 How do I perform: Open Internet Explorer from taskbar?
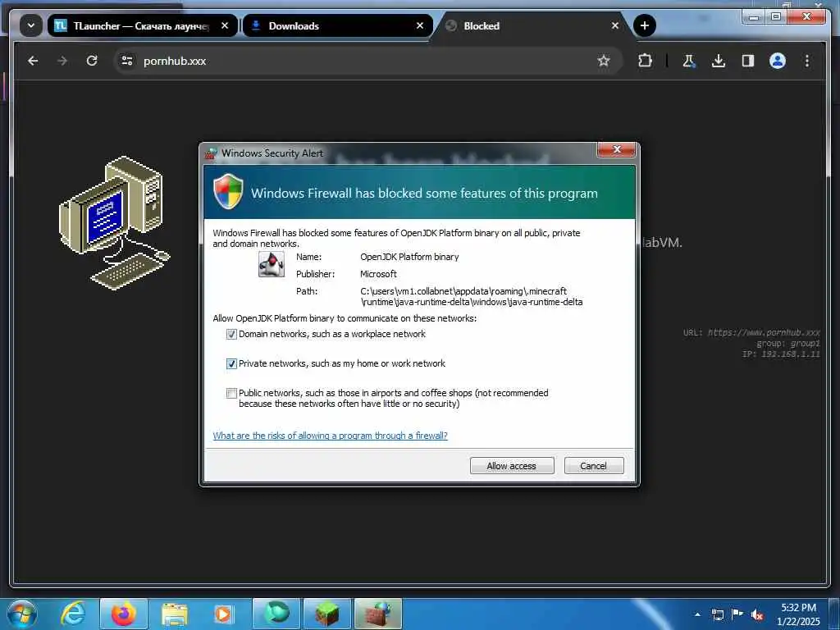(x=73, y=614)
